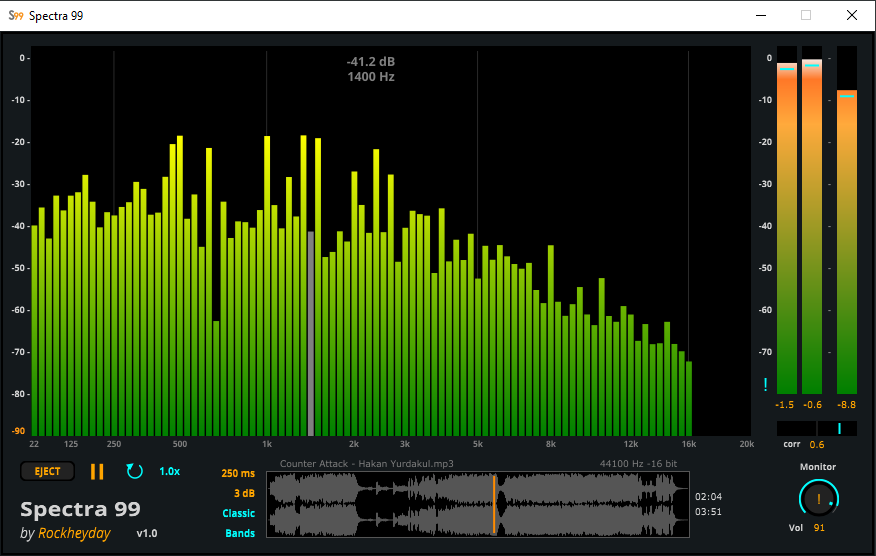The image size is (876, 556).
Task: Change the 3 dB slope setting
Action: tap(243, 493)
